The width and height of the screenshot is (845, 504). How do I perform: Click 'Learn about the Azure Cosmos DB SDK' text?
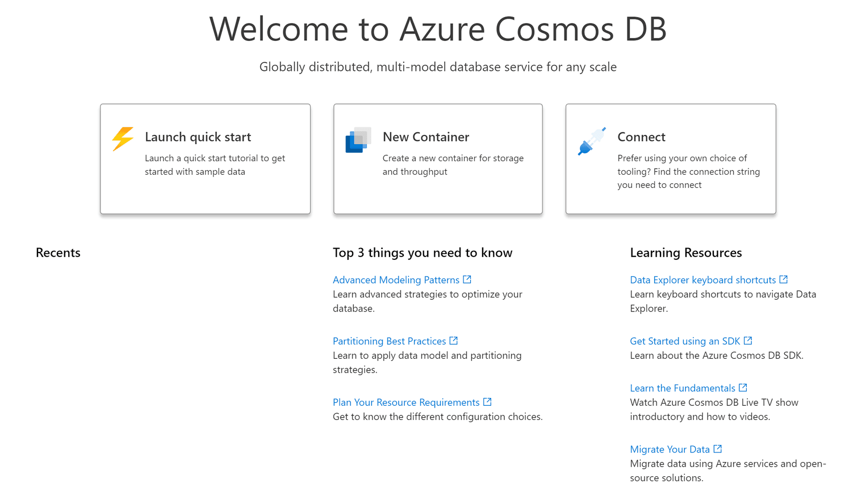pyautogui.click(x=717, y=355)
